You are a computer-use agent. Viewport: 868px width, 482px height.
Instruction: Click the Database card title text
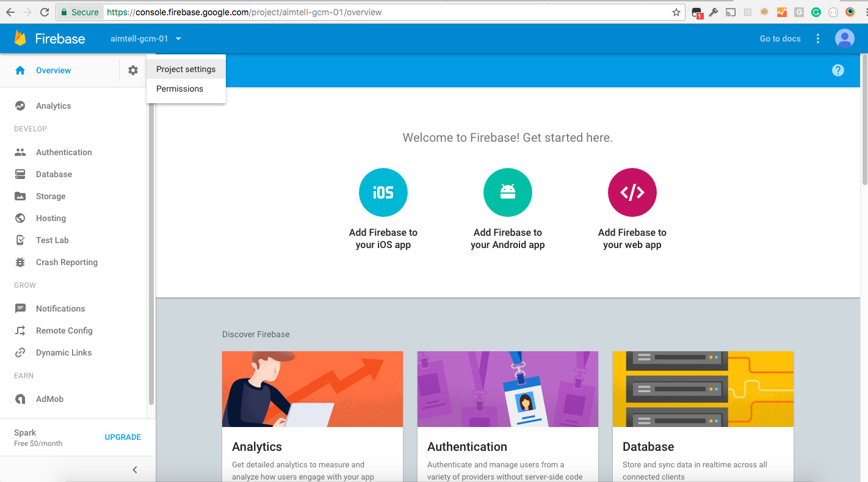pos(648,447)
